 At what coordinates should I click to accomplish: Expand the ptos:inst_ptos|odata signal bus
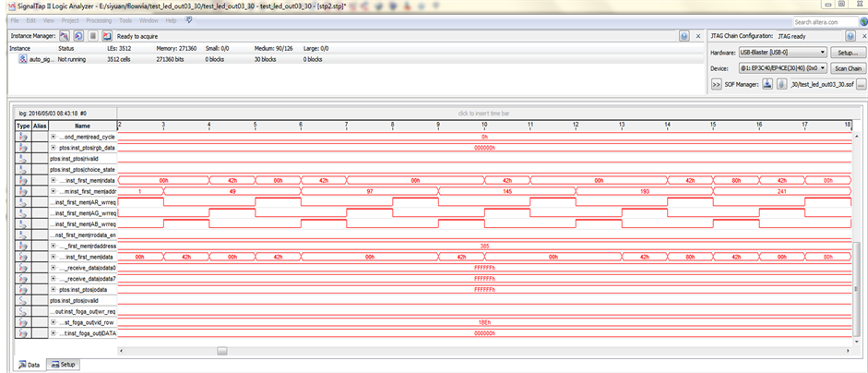coord(53,289)
